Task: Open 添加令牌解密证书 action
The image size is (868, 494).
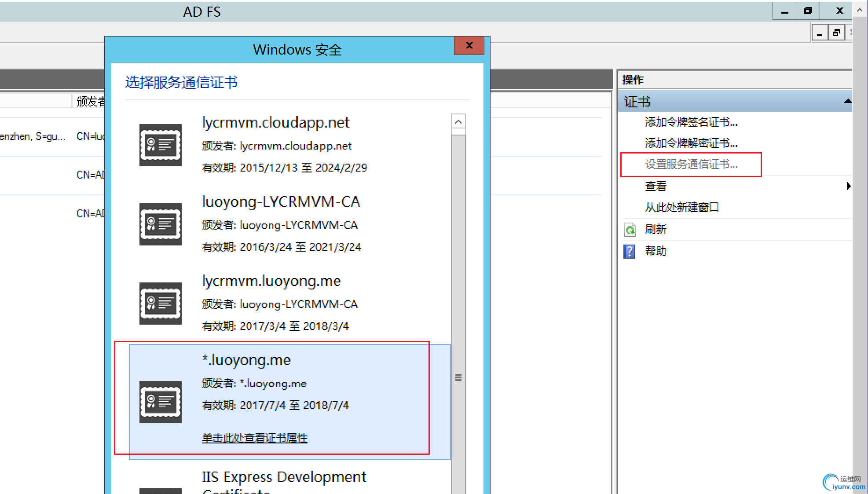Action: (691, 143)
